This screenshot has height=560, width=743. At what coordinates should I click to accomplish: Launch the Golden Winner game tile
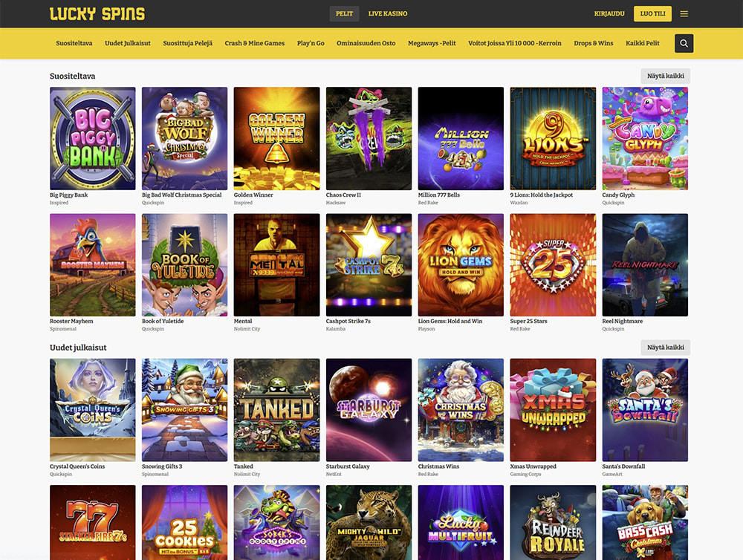coord(276,138)
